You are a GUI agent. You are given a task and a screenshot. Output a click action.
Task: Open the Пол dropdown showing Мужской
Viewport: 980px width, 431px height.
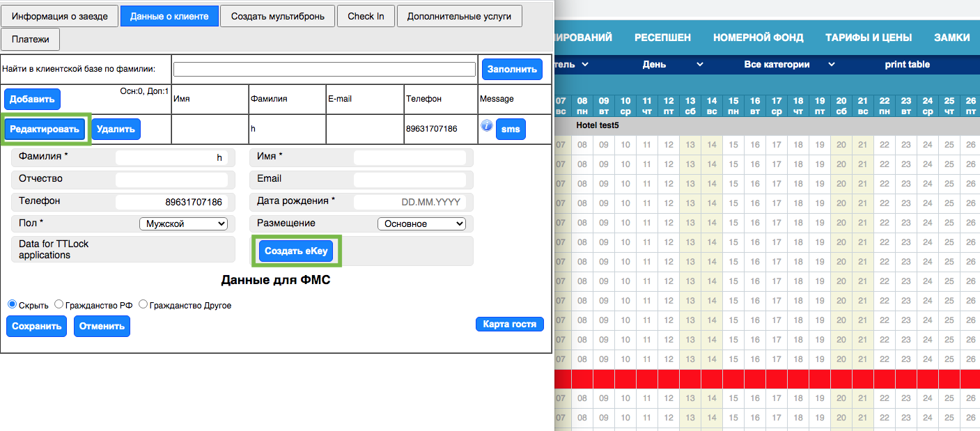[183, 224]
